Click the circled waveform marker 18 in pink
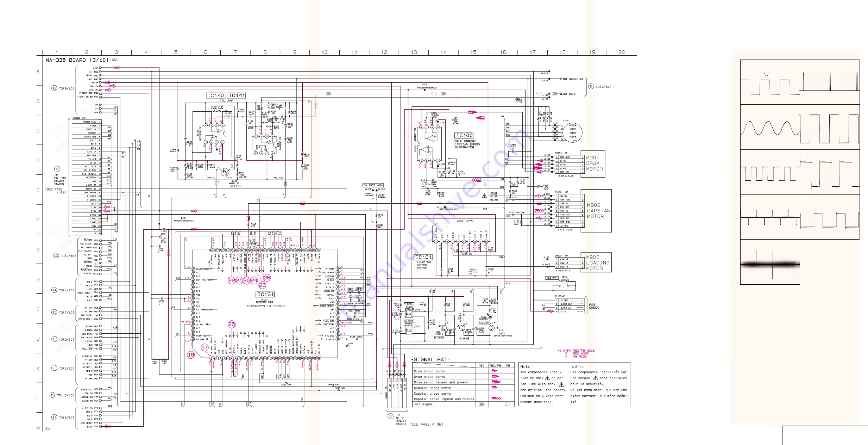This screenshot has width=868, height=445. click(191, 355)
